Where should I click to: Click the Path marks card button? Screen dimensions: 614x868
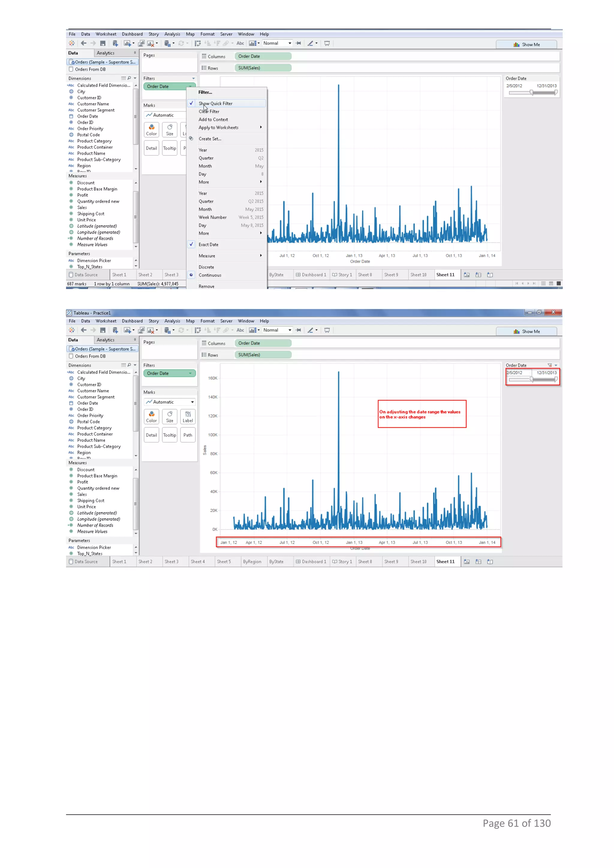point(188,435)
